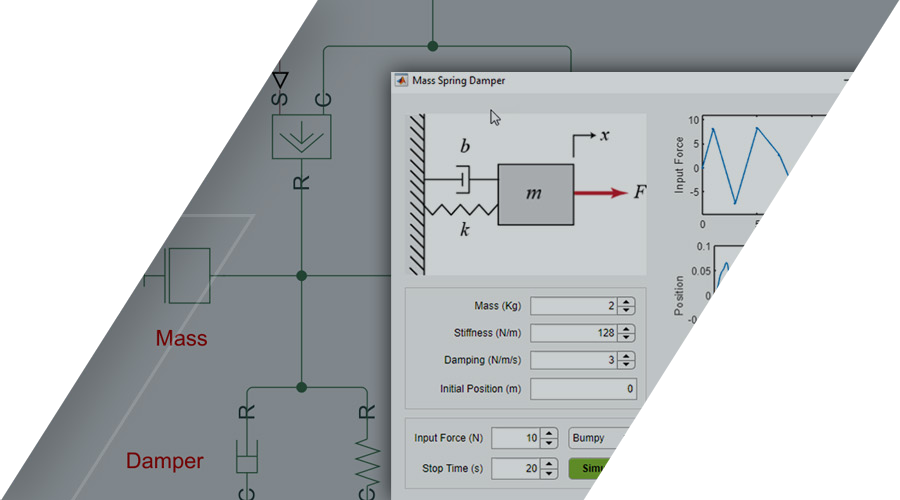This screenshot has height=500, width=900.
Task: Click the Input Force plot
Action: [753, 167]
